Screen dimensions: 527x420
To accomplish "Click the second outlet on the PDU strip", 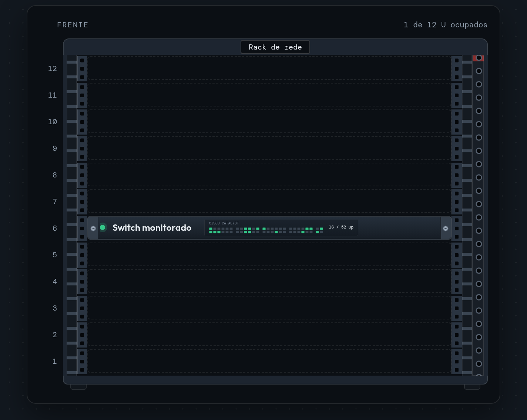I will [479, 71].
